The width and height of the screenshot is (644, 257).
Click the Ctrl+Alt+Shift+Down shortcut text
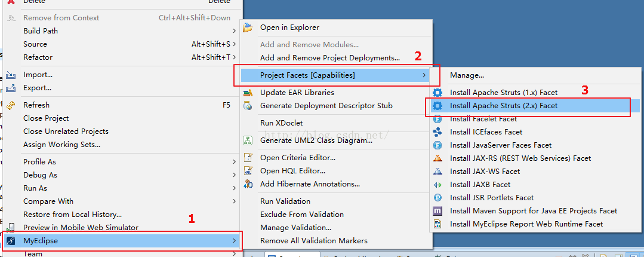[x=195, y=18]
